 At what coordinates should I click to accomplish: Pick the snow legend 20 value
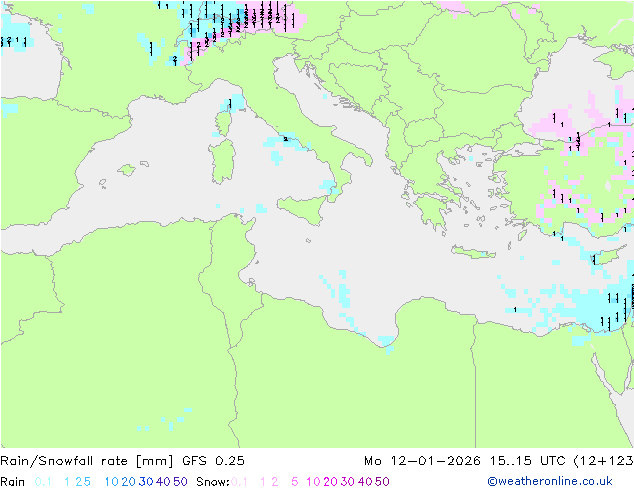330,482
